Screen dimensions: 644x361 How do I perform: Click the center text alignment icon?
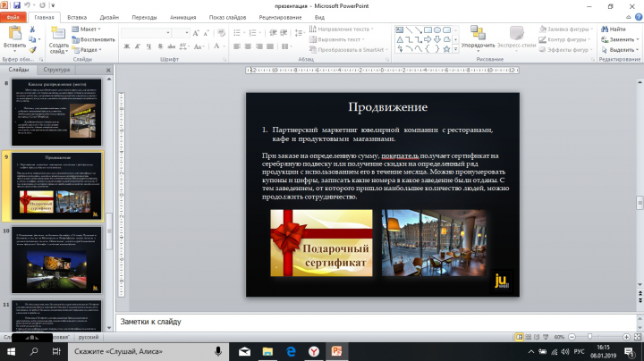click(x=248, y=46)
